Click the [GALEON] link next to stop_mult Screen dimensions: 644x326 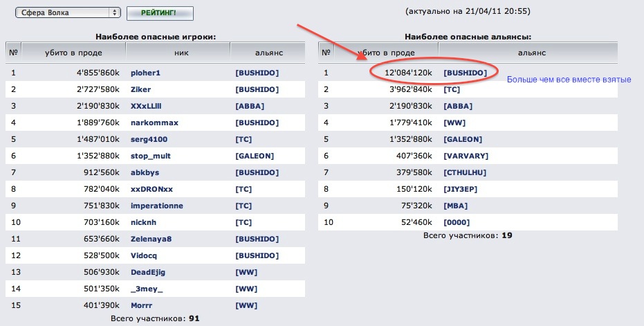255,156
